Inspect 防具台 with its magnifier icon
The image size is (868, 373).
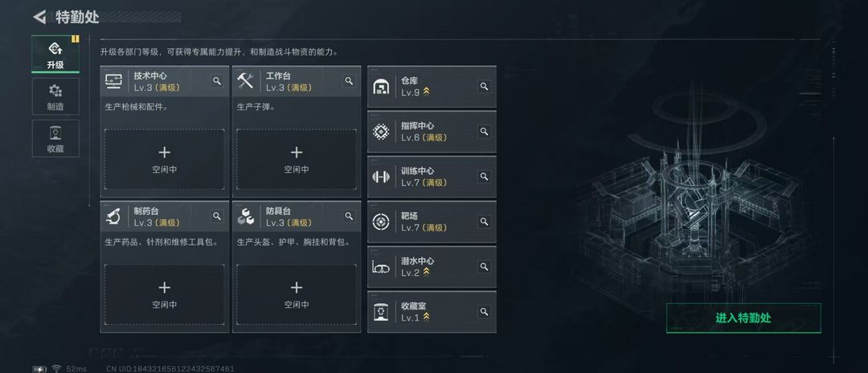click(349, 216)
